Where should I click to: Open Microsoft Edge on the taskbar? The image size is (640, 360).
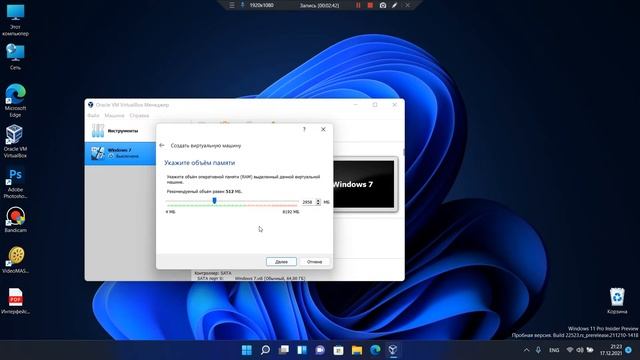(375, 350)
